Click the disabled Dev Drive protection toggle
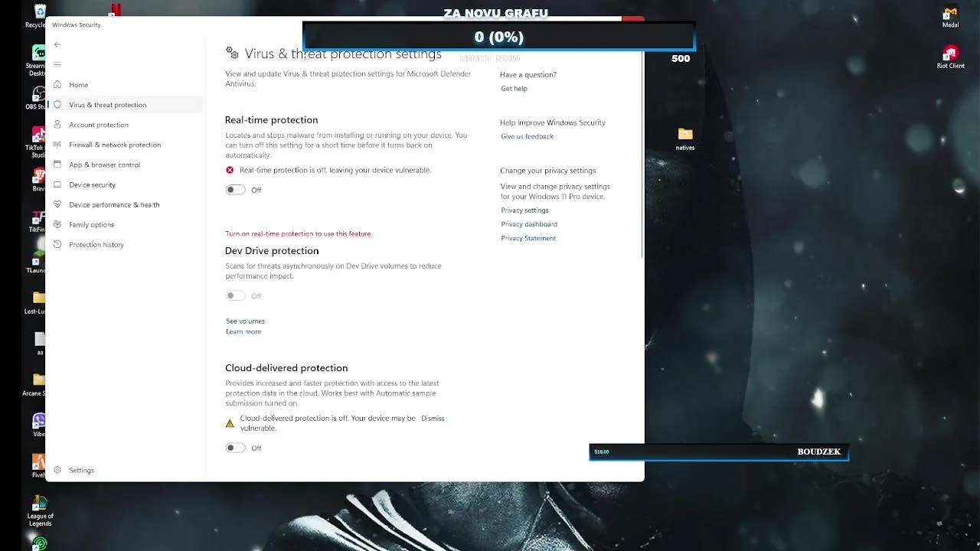This screenshot has height=551, width=980. 235,295
